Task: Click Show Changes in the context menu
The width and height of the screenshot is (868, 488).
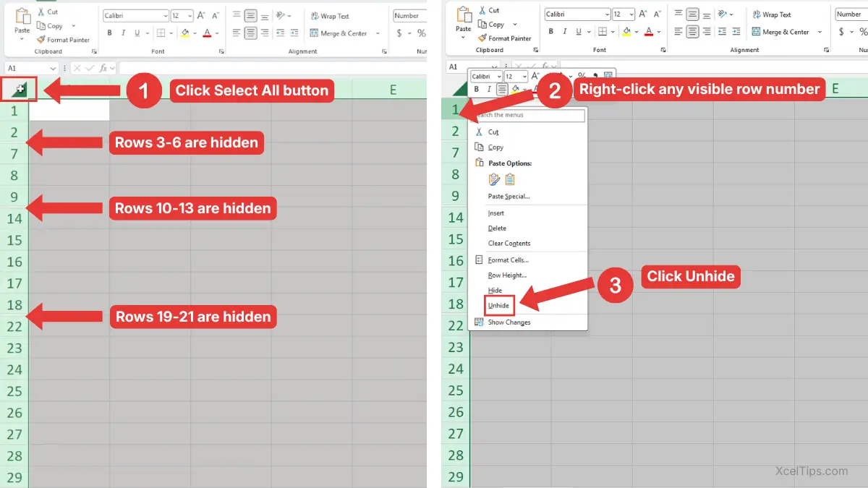Action: click(x=509, y=322)
